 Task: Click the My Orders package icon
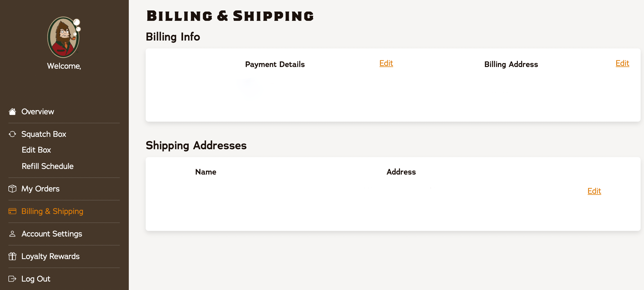coord(12,189)
